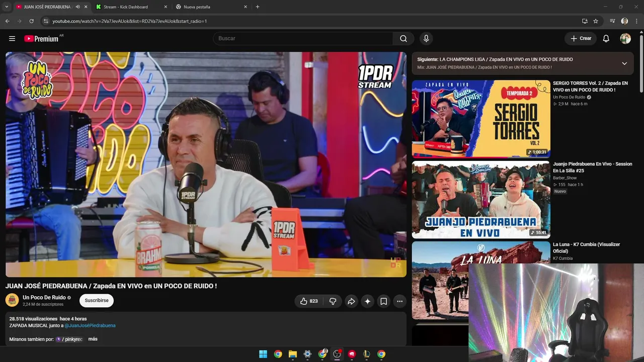
Task: Open La Luna - K7 Cumbia video title
Action: point(586,247)
